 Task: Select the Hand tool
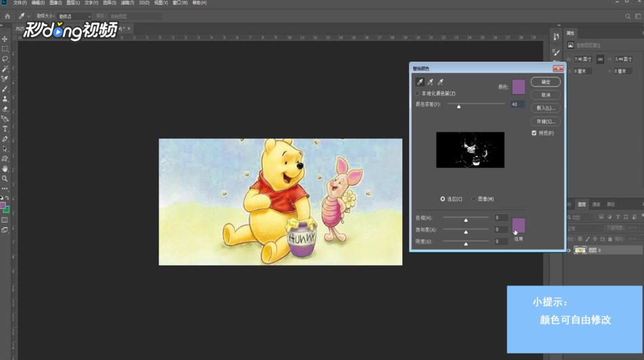5,168
